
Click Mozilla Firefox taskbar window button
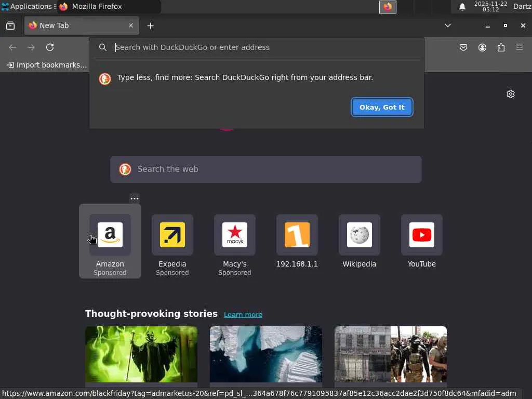pos(109,6)
